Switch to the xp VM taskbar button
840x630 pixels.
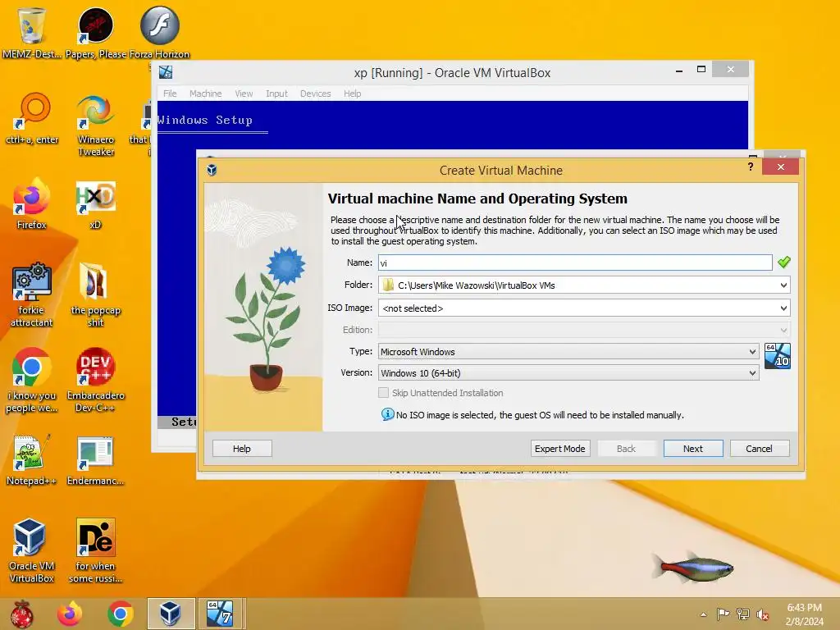tap(221, 614)
